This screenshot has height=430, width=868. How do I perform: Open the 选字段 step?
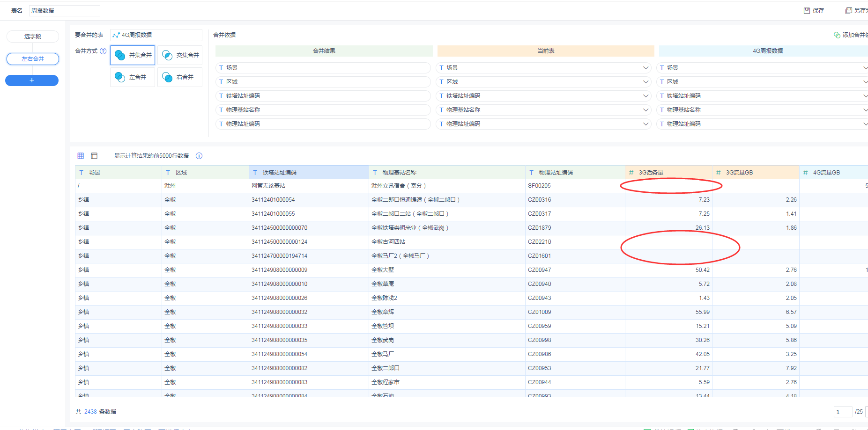(x=33, y=36)
